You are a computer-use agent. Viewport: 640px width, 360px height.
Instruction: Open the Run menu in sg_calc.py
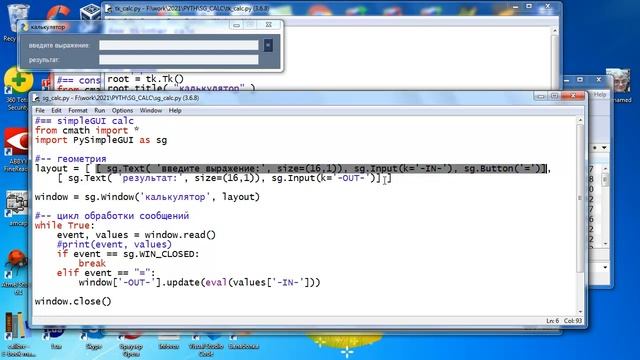point(100,111)
